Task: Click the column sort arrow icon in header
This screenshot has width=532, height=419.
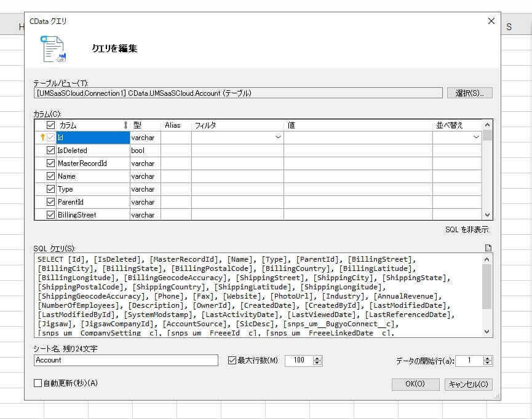Action: click(125, 125)
